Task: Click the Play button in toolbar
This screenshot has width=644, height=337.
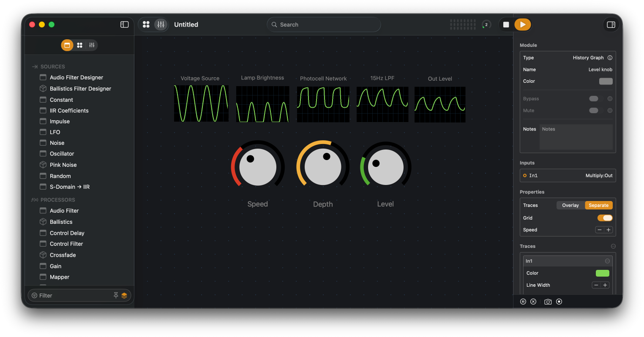Action: pyautogui.click(x=522, y=24)
